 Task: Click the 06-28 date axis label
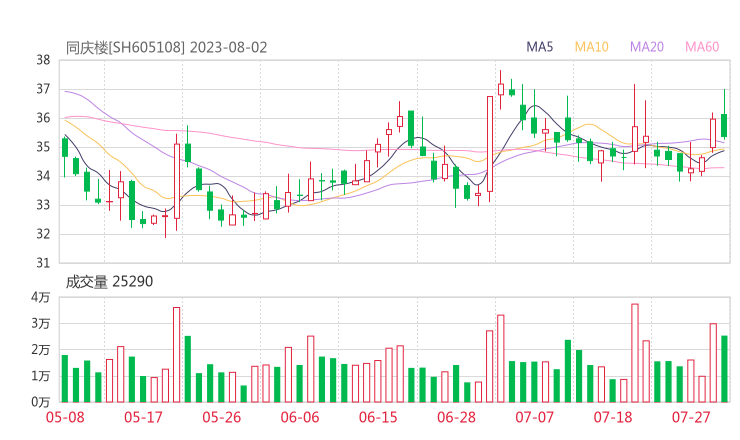click(456, 417)
